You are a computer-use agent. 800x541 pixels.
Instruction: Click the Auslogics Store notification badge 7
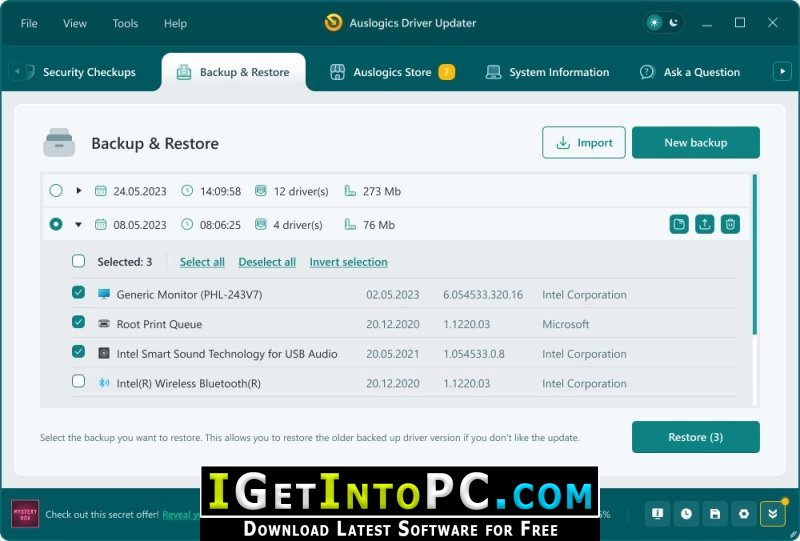coord(446,72)
